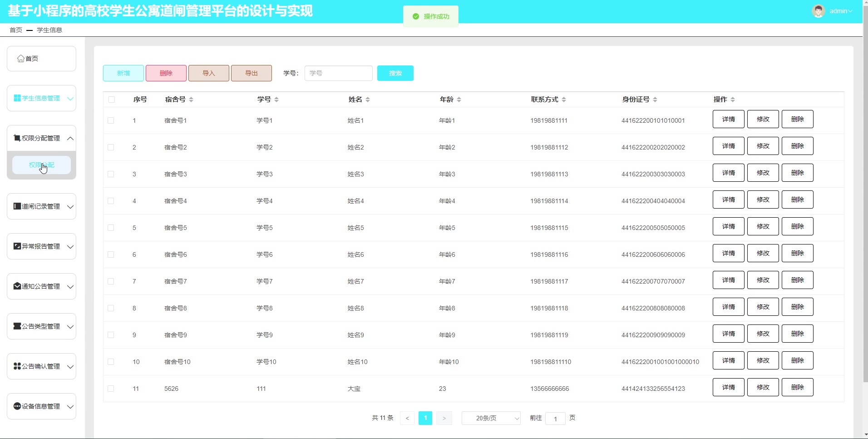Open the 权限分配 submenu item
The image size is (868, 439).
click(41, 165)
